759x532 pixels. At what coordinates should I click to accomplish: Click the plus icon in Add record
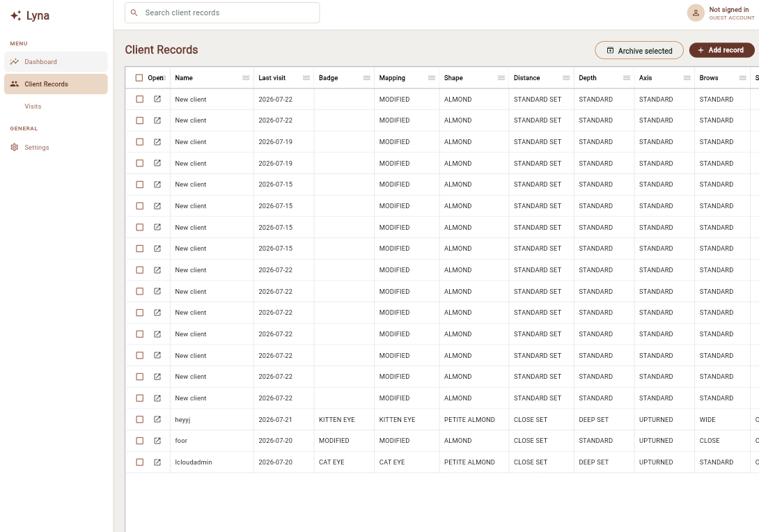coord(701,50)
